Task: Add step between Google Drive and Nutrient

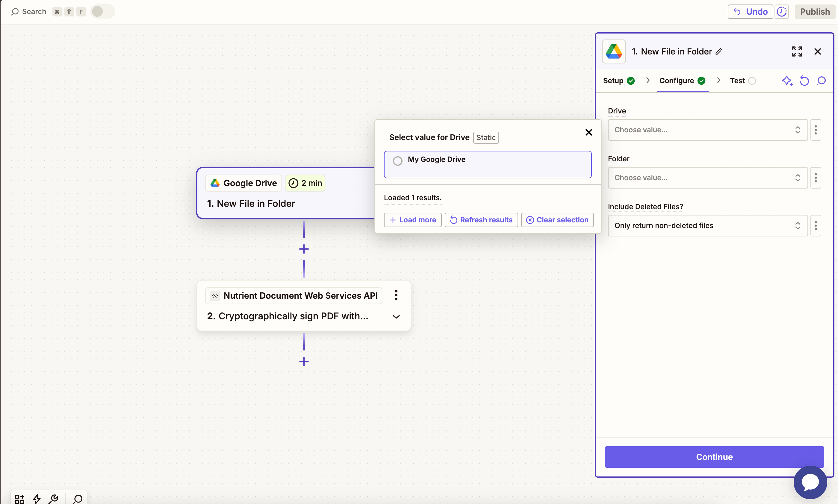Action: tap(304, 249)
